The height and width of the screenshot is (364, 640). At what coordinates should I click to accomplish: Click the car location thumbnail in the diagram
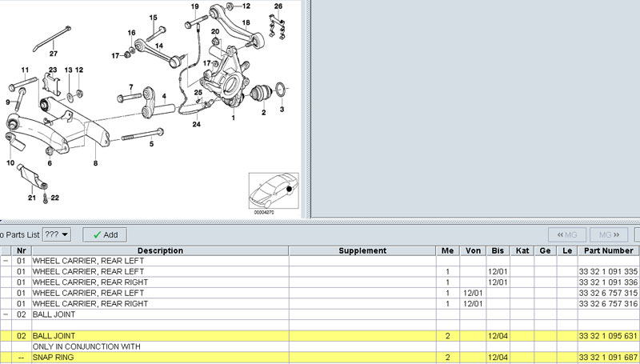(274, 193)
